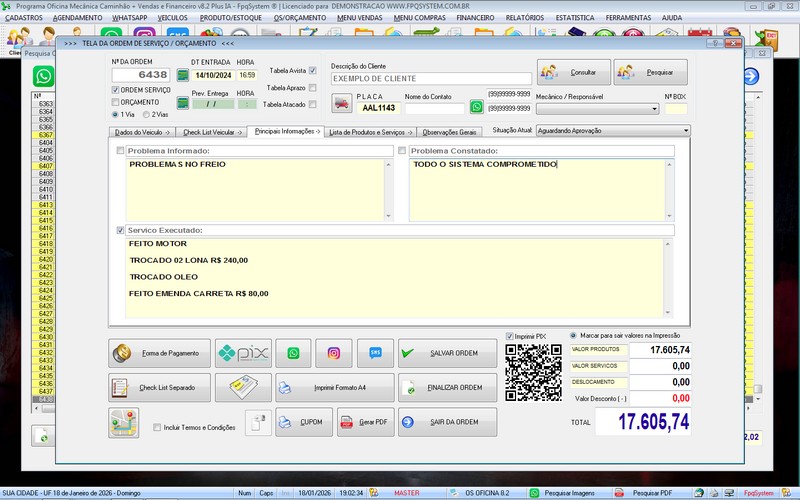Screen dimensions: 800x500
Task: Click the Instagram icon button
Action: [334, 353]
